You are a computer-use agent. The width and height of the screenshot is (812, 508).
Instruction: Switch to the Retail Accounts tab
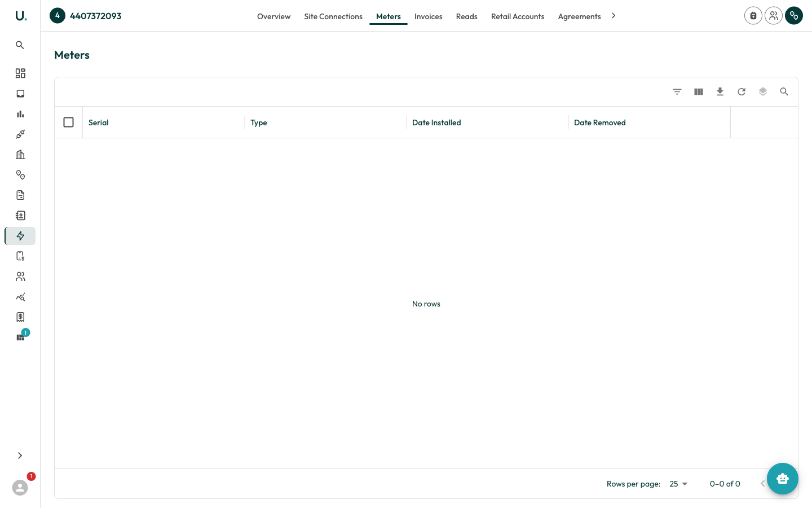pyautogui.click(x=518, y=16)
